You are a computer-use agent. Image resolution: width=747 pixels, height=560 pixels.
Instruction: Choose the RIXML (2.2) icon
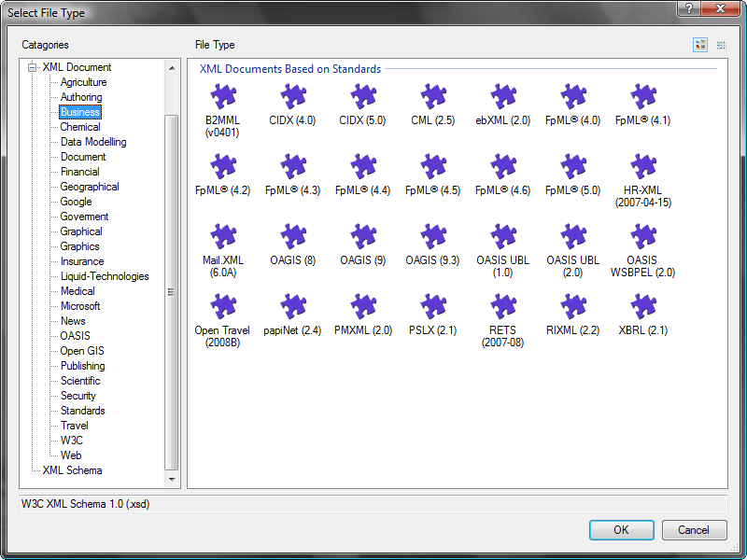[x=572, y=307]
